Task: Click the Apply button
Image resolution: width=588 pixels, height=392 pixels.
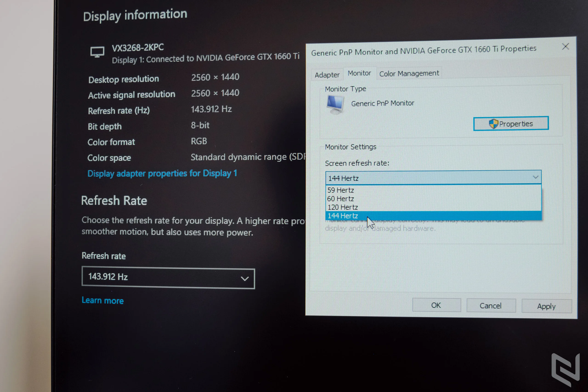Action: [546, 306]
